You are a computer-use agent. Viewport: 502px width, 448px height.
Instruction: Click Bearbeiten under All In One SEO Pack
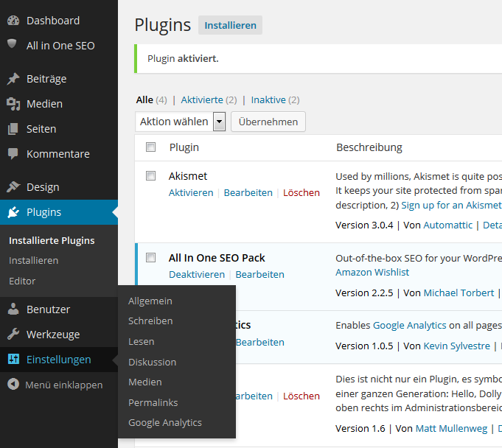pyautogui.click(x=260, y=275)
